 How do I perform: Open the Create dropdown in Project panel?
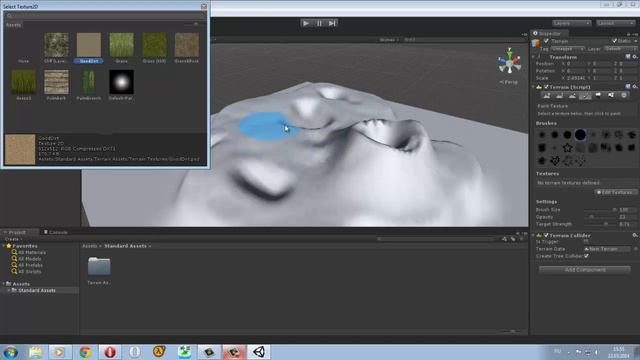pyautogui.click(x=13, y=239)
